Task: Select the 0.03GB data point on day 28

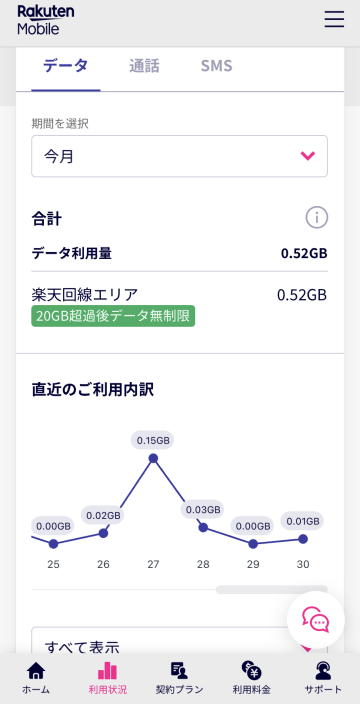Action: point(203,528)
